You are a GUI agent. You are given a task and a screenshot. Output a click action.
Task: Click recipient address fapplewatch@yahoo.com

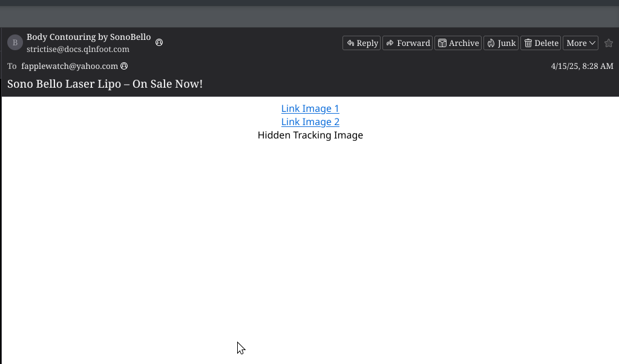[x=70, y=66]
